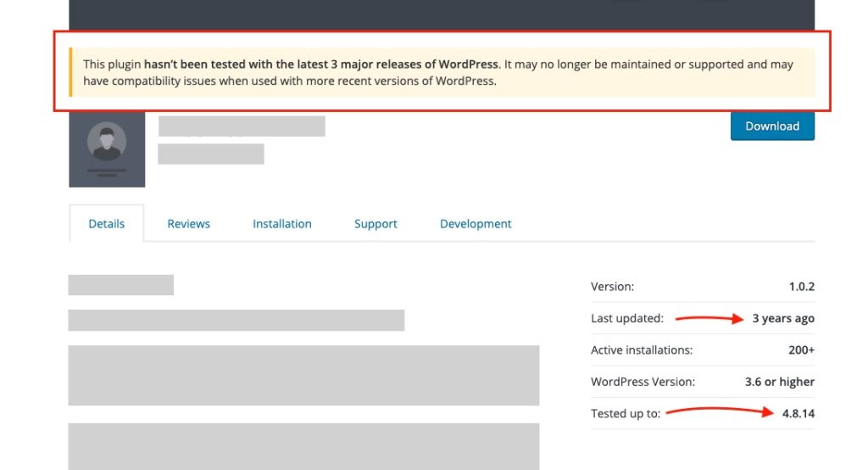Click the '3 years ago' last updated value
The width and height of the screenshot is (868, 470).
[x=782, y=318]
